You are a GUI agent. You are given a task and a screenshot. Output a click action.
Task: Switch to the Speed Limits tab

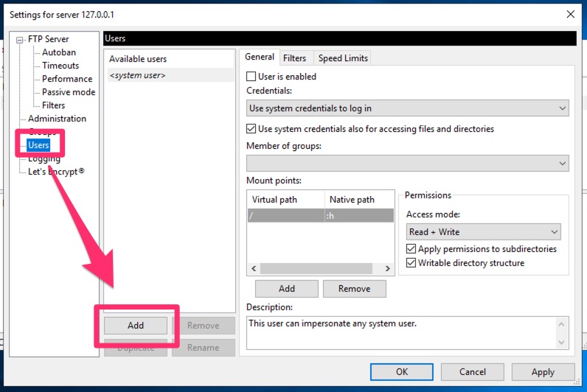tap(343, 58)
